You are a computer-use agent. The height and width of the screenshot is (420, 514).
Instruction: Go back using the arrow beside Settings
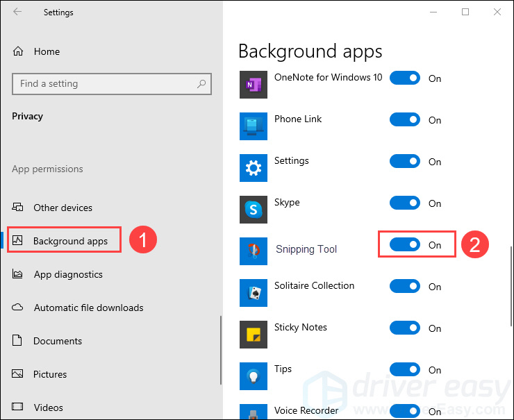tap(17, 12)
